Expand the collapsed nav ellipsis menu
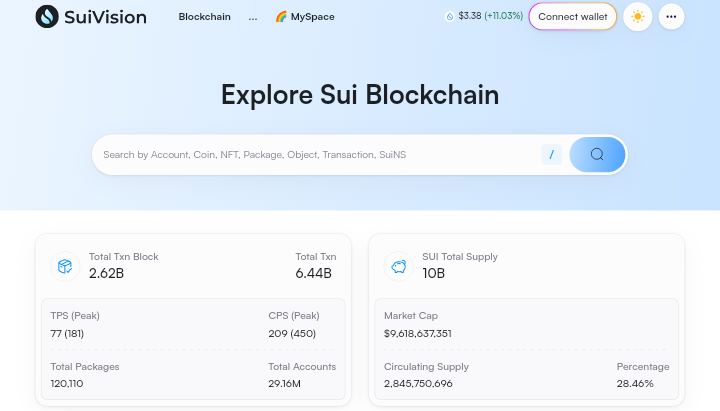720x411 pixels. [x=253, y=17]
